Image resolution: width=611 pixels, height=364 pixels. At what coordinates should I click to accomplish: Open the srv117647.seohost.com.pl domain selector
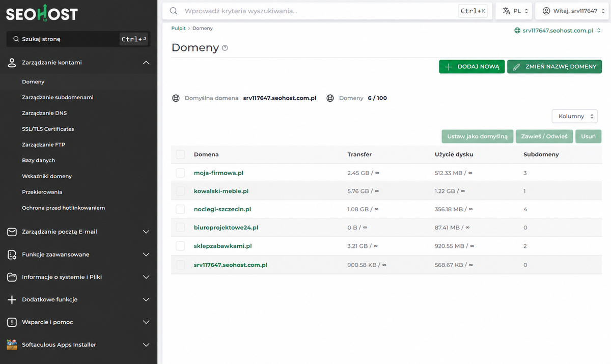click(558, 31)
